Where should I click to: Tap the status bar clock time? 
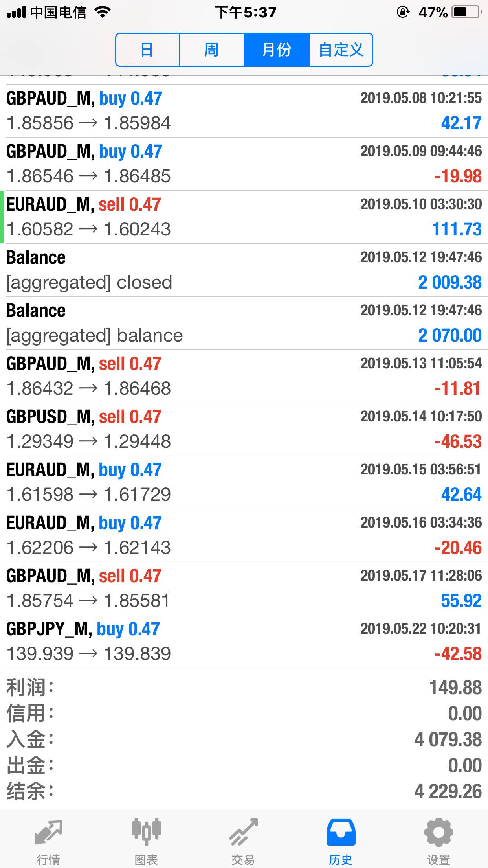coord(246,12)
